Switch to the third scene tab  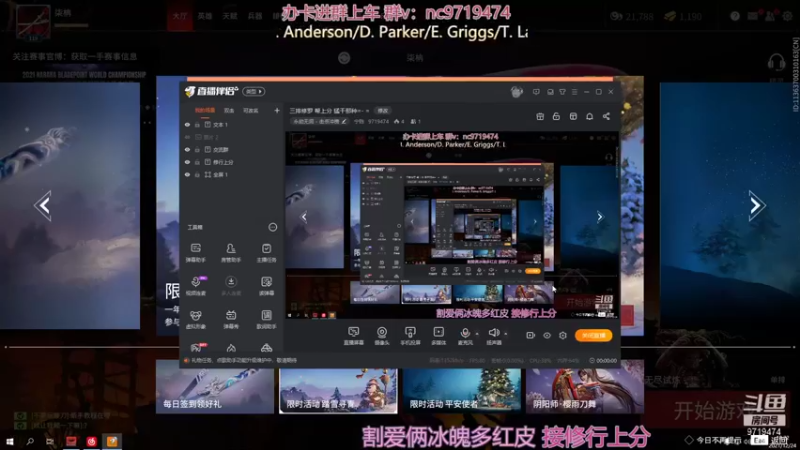[251, 110]
